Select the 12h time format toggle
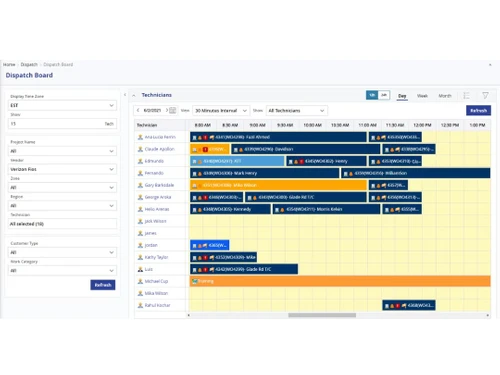This screenshot has height=375, width=500. pyautogui.click(x=372, y=95)
